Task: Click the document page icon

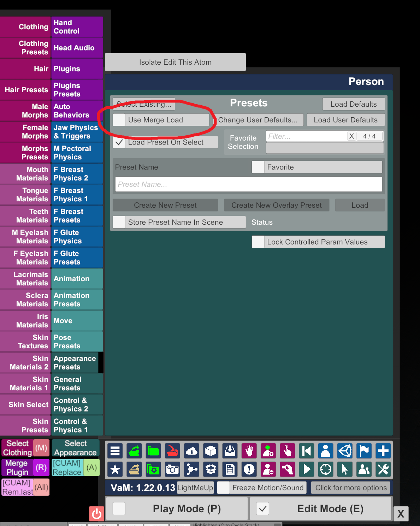Action: point(230,469)
